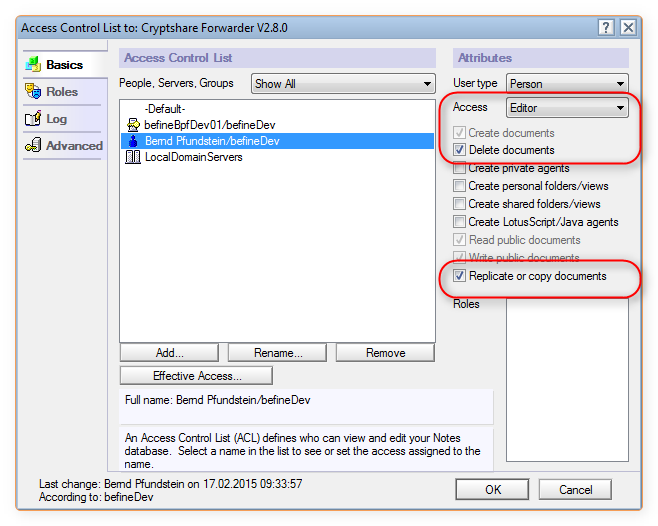The image size is (658, 526).
Task: Click the Log notepad icon
Action: pyautogui.click(x=33, y=118)
